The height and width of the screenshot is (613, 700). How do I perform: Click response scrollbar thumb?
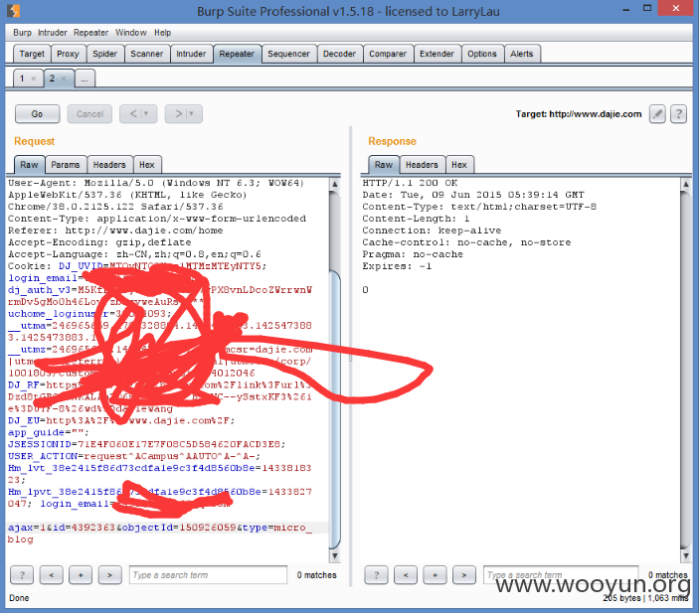pyautogui.click(x=686, y=371)
